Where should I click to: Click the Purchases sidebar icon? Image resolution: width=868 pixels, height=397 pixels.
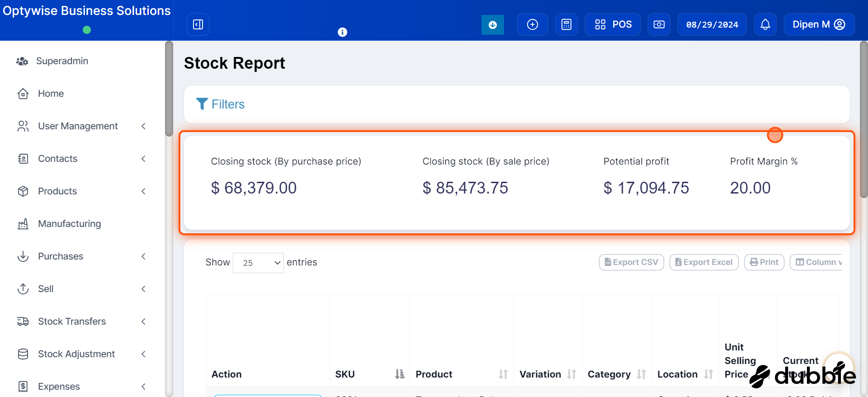[23, 256]
